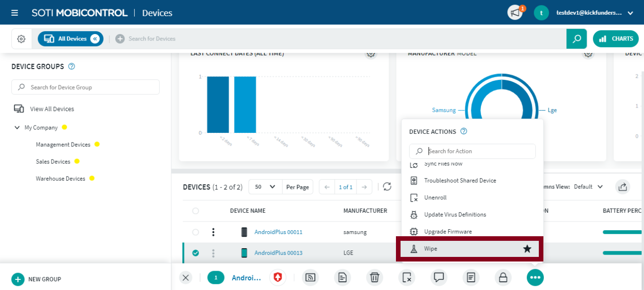Click the selected count badge '1'
Image resolution: width=644 pixels, height=290 pixels.
click(216, 277)
